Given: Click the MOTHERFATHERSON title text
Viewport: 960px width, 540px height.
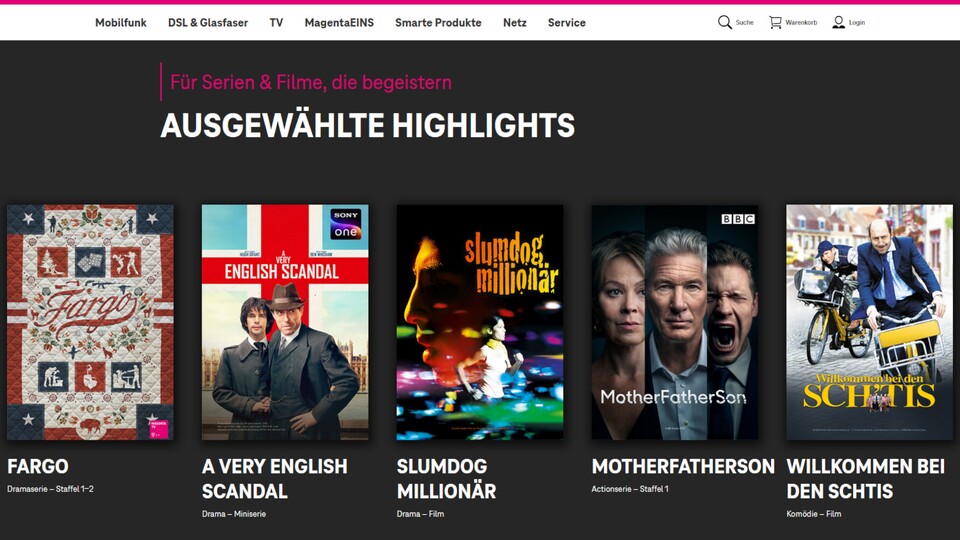Looking at the screenshot, I should point(683,467).
